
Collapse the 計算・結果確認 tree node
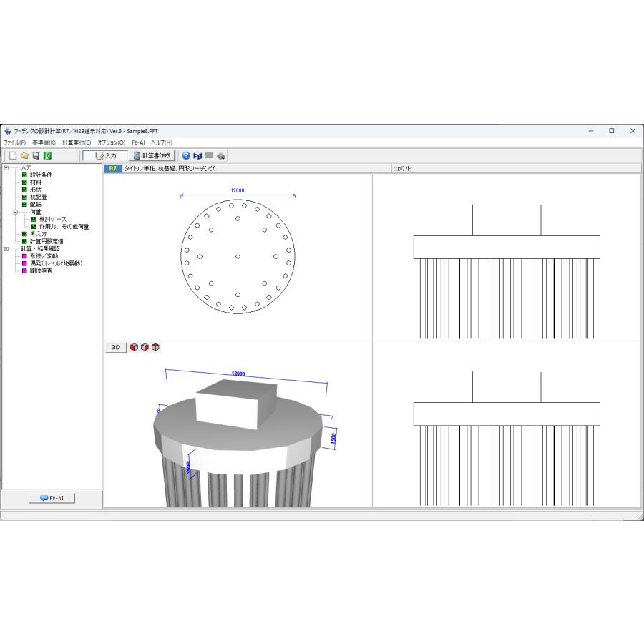(x=6, y=249)
